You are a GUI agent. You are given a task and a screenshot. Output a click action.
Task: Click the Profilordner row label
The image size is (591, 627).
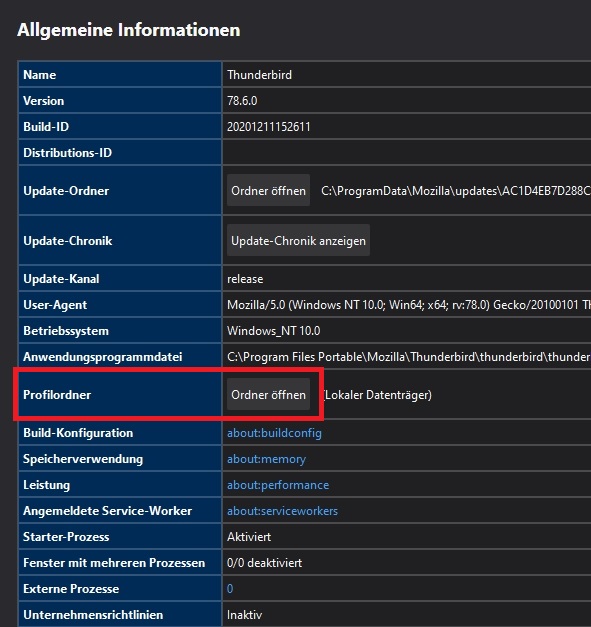57,395
